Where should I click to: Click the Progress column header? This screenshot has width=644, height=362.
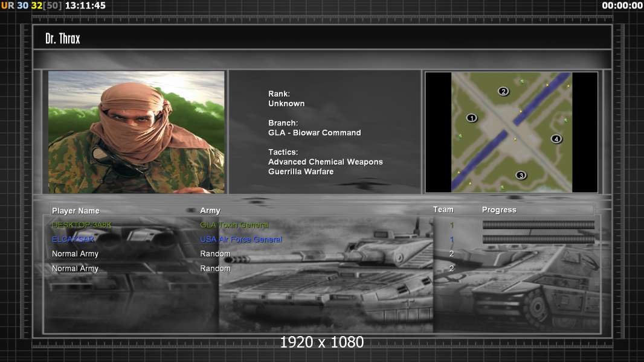(499, 210)
